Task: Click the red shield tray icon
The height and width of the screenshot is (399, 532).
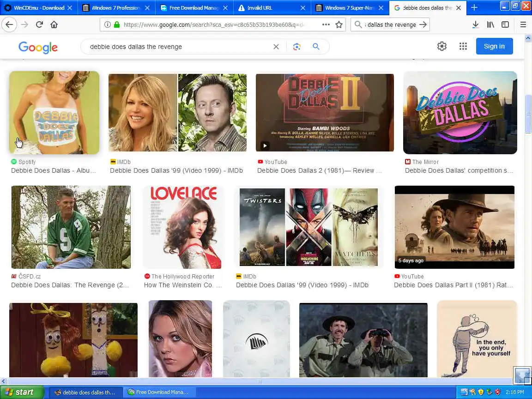Action: [497, 392]
